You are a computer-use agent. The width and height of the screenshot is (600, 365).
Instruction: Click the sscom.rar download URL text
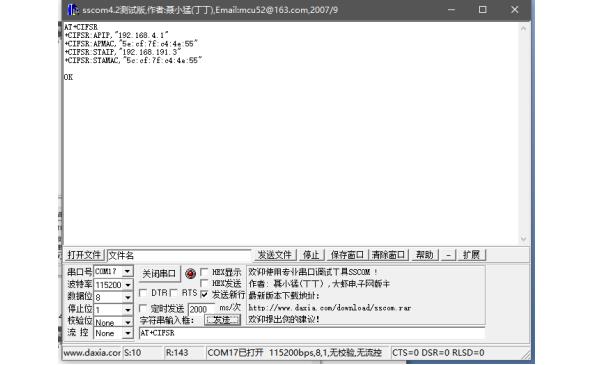329,307
